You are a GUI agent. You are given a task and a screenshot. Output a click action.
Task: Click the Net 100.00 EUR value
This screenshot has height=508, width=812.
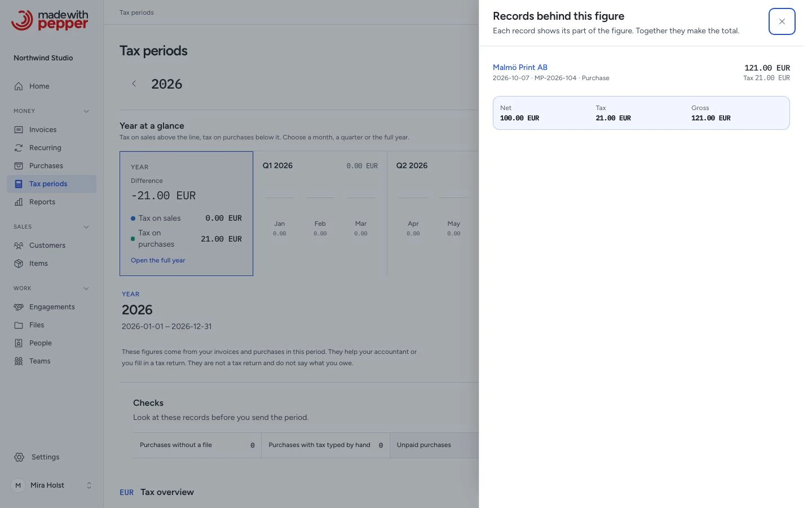click(x=519, y=118)
